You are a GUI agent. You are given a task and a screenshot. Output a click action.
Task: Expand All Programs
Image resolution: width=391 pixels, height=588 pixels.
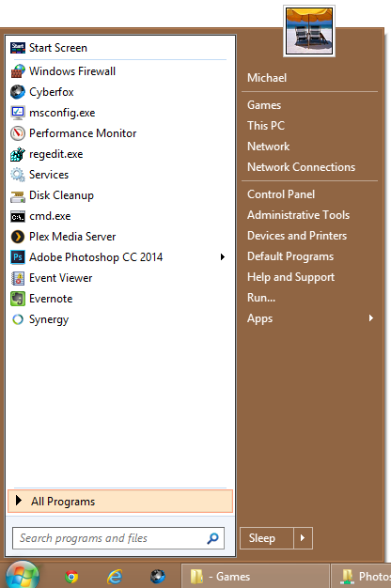[x=120, y=502]
